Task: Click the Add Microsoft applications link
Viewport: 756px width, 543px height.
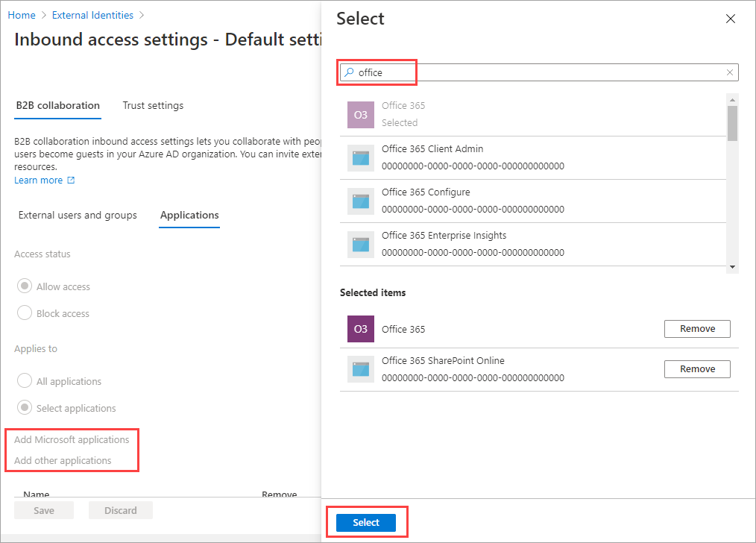Action: coord(72,439)
